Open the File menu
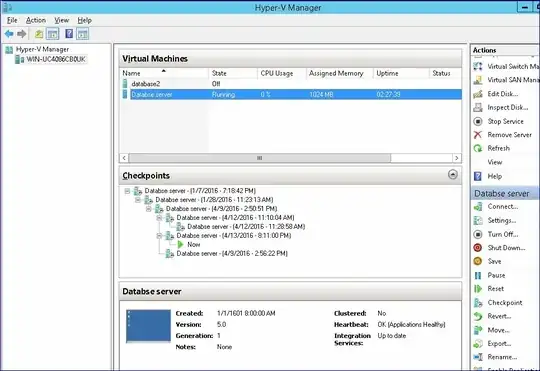Screen dimensions: 540x371 coord(12,20)
